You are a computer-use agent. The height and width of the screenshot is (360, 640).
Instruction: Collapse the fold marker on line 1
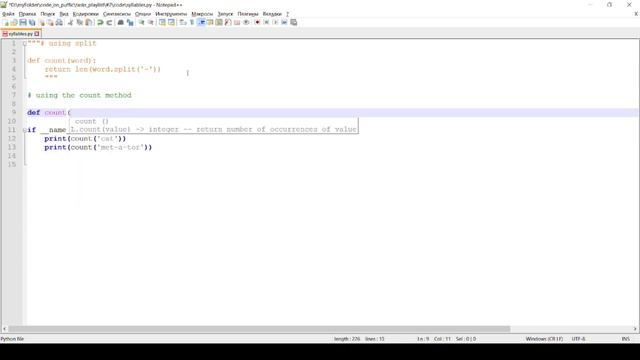[24, 43]
